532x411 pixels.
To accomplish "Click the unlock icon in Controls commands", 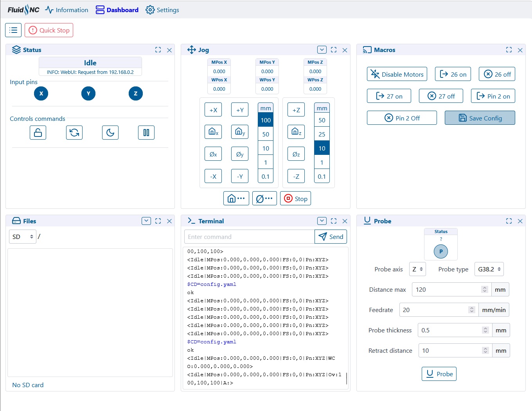I will point(38,133).
